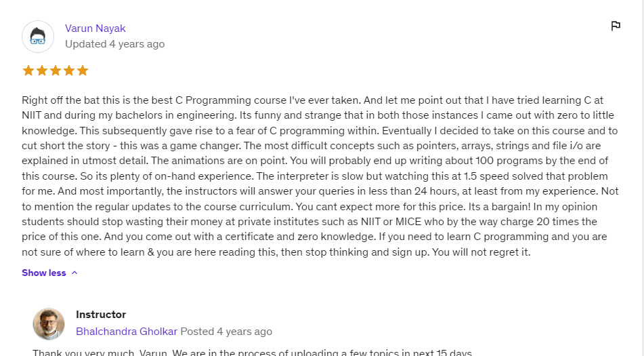Viewport: 644px width, 356px height.
Task: Click the 'Posted 4 years ago' text
Action: click(226, 332)
